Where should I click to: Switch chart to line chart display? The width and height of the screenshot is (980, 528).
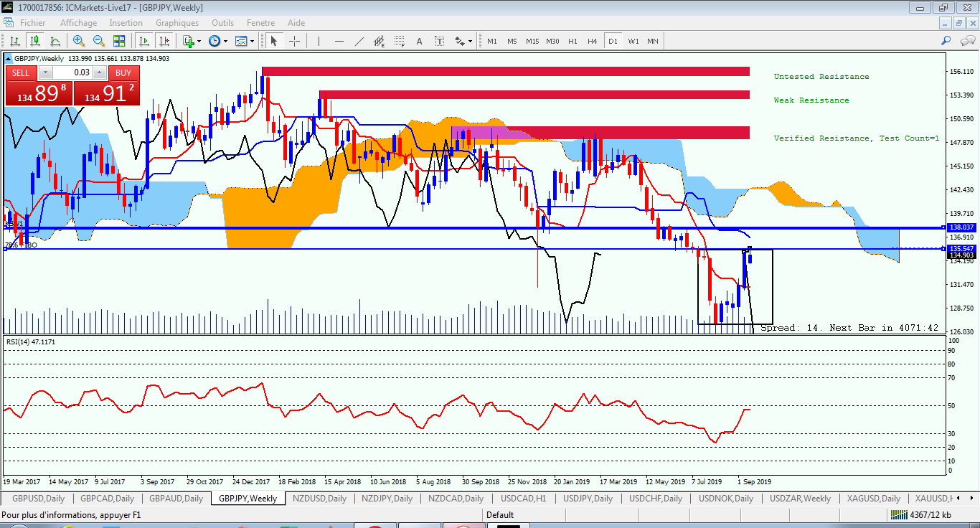click(x=55, y=41)
